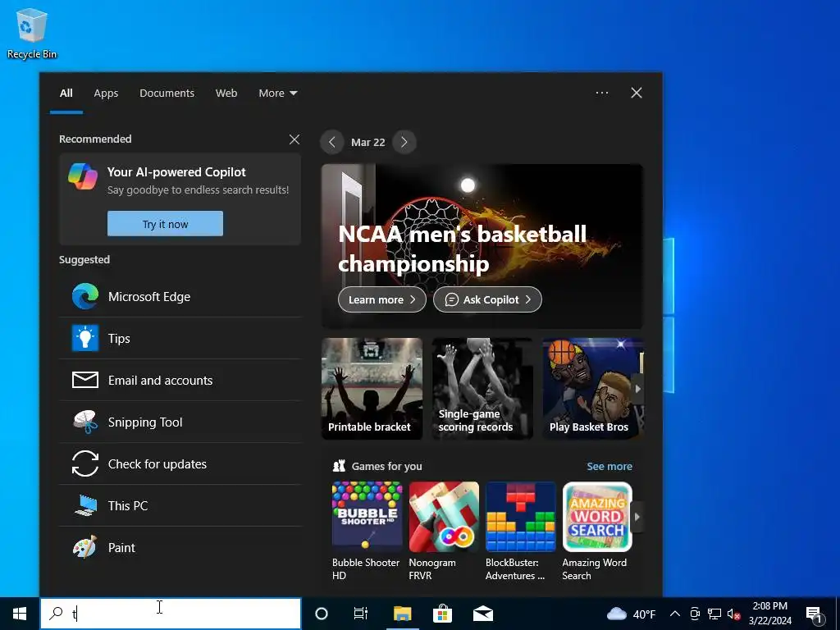Viewport: 840px width, 630px height.
Task: Click the Windows Start button
Action: 20,614
